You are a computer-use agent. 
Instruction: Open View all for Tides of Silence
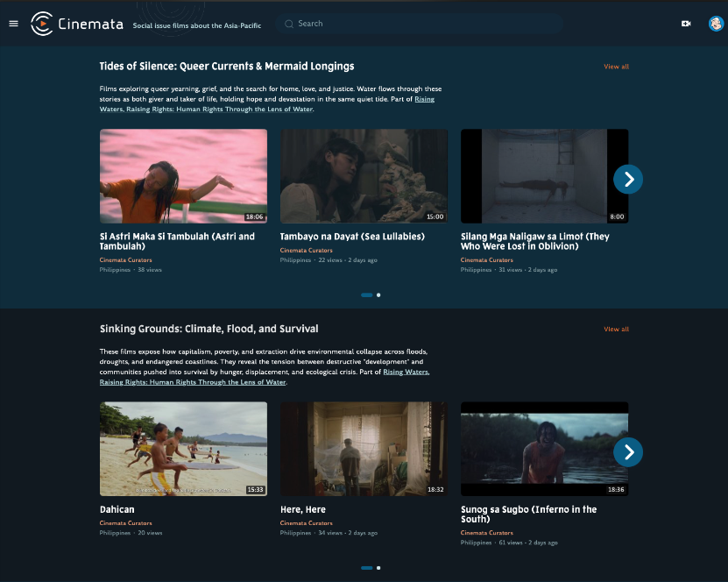pyautogui.click(x=616, y=67)
